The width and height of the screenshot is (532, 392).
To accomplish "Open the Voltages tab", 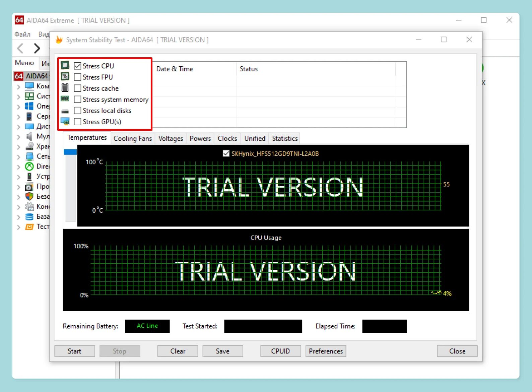I will (x=171, y=138).
